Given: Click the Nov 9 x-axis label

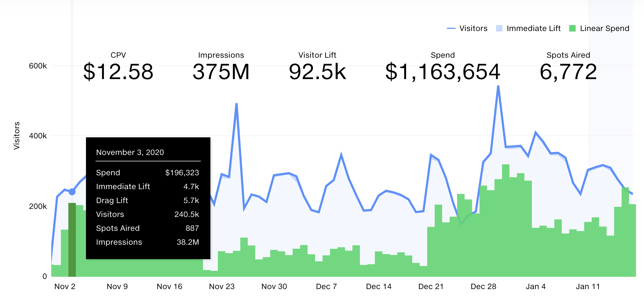Looking at the screenshot, I should (x=117, y=286).
